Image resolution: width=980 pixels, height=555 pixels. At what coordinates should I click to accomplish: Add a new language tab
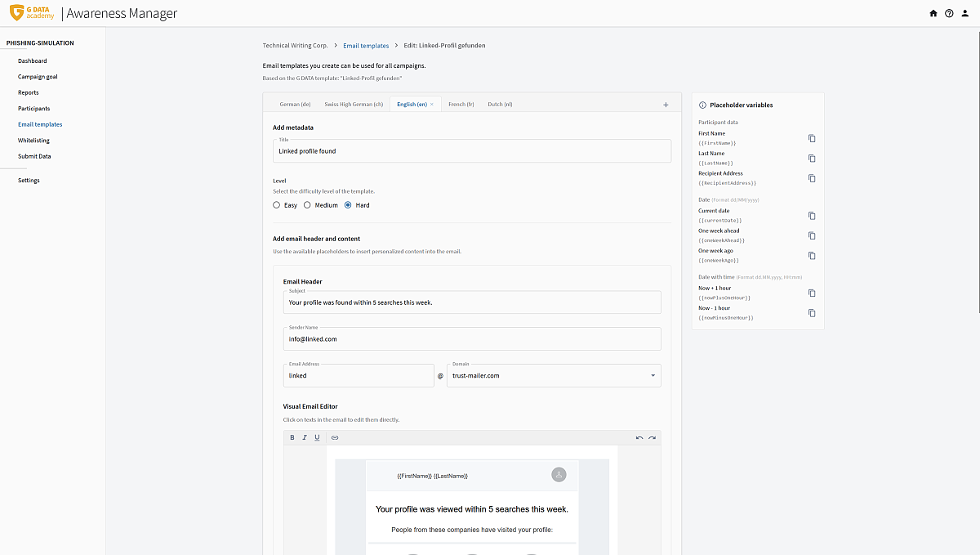pos(666,105)
